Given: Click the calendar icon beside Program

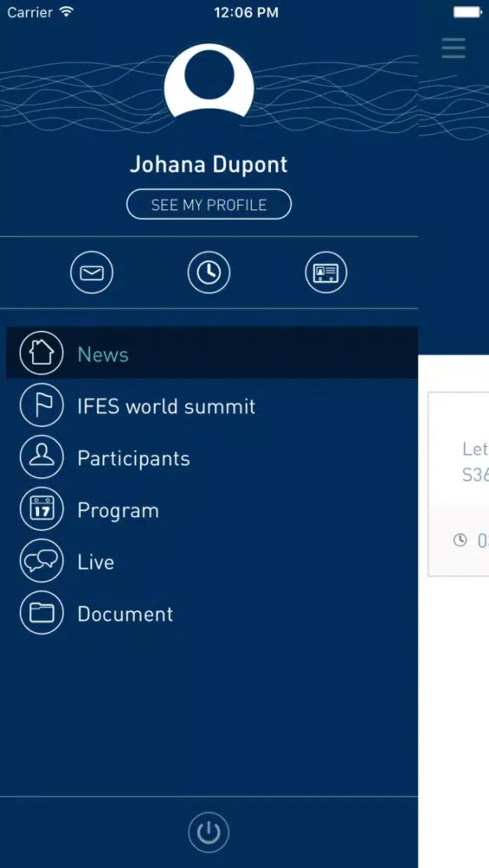Looking at the screenshot, I should [42, 510].
